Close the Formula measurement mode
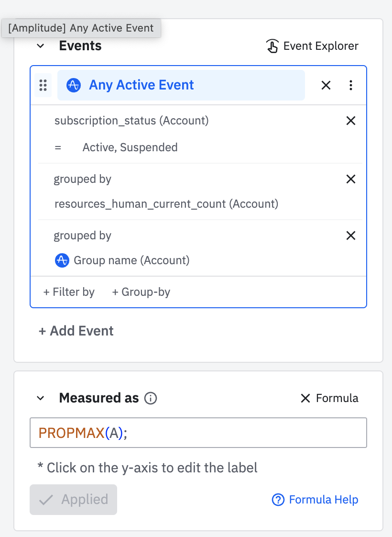 pyautogui.click(x=305, y=398)
